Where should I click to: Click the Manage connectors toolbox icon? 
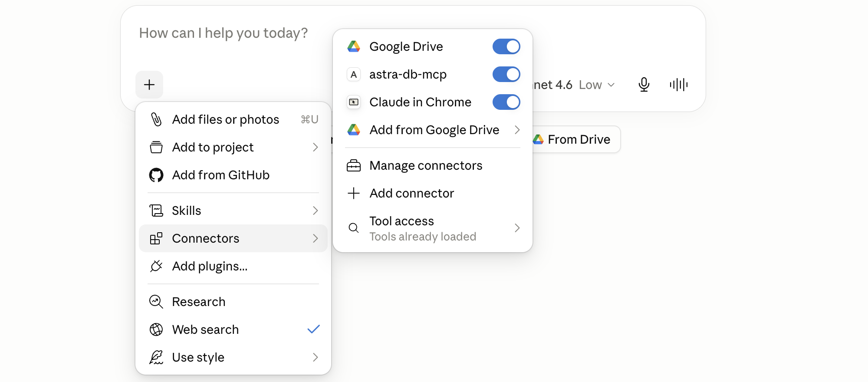click(x=354, y=165)
